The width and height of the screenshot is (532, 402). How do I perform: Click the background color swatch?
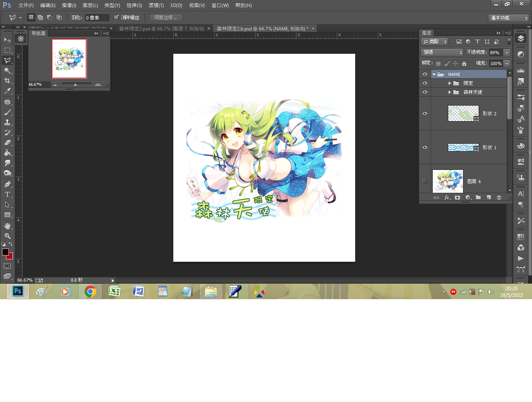[x=11, y=257]
